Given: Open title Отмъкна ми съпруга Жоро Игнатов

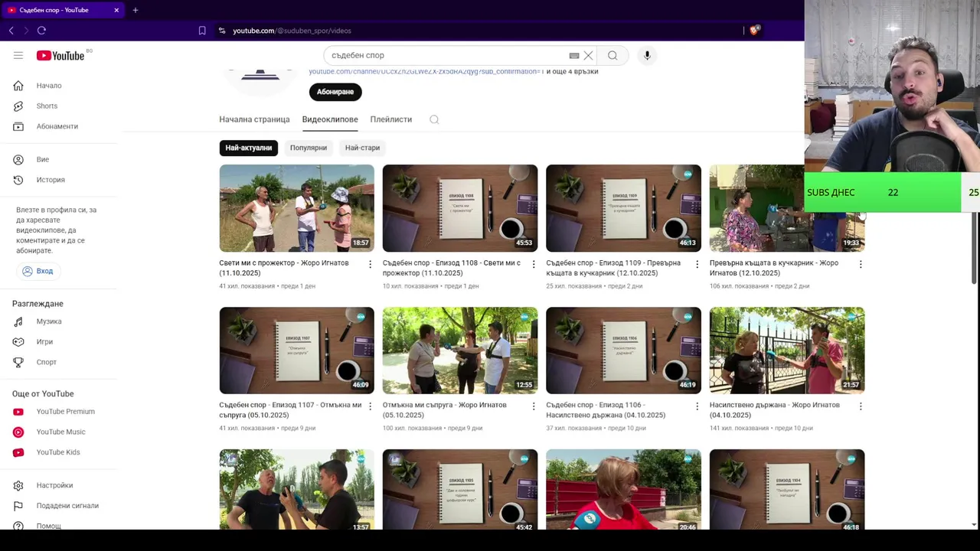Looking at the screenshot, I should [x=445, y=410].
